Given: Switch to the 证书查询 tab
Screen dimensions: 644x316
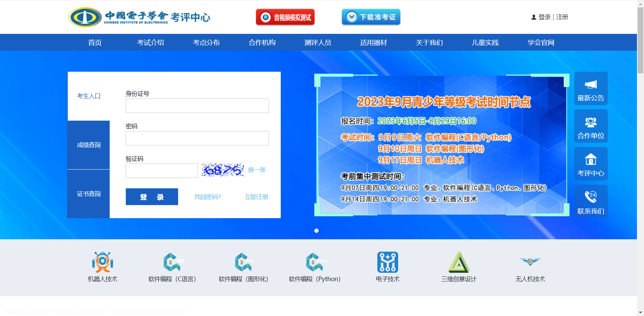Looking at the screenshot, I should pyautogui.click(x=88, y=194).
